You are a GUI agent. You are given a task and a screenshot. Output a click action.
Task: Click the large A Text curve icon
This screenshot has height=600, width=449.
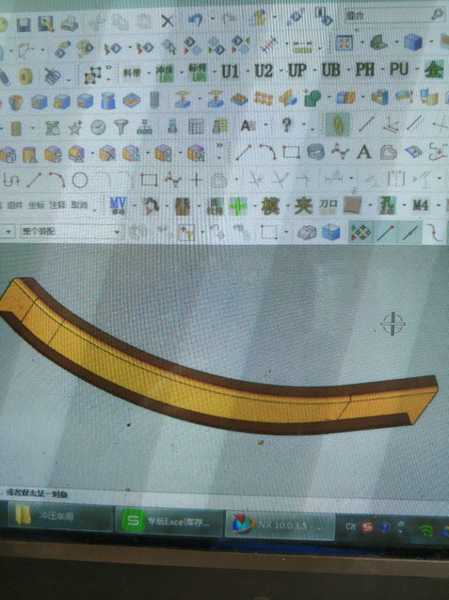tap(364, 152)
